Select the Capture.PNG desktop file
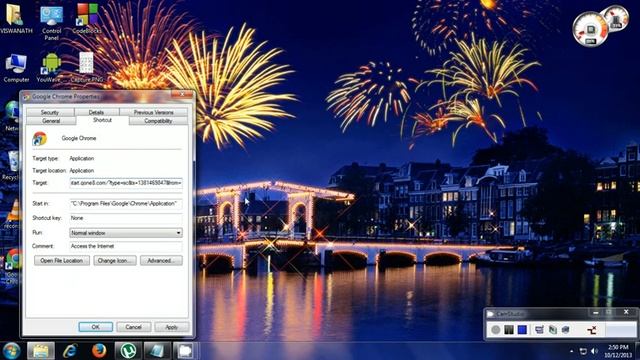Viewport: 640px width, 360px height. 87,67
